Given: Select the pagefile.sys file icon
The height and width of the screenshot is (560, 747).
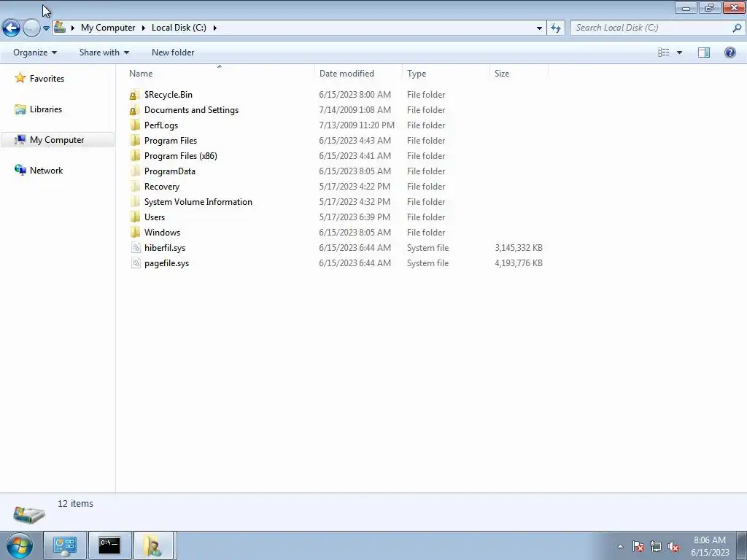Looking at the screenshot, I should (x=136, y=262).
